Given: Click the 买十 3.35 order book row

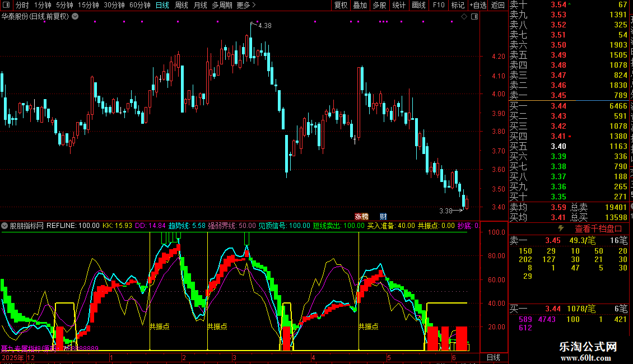Looking at the screenshot, I should [569, 197].
